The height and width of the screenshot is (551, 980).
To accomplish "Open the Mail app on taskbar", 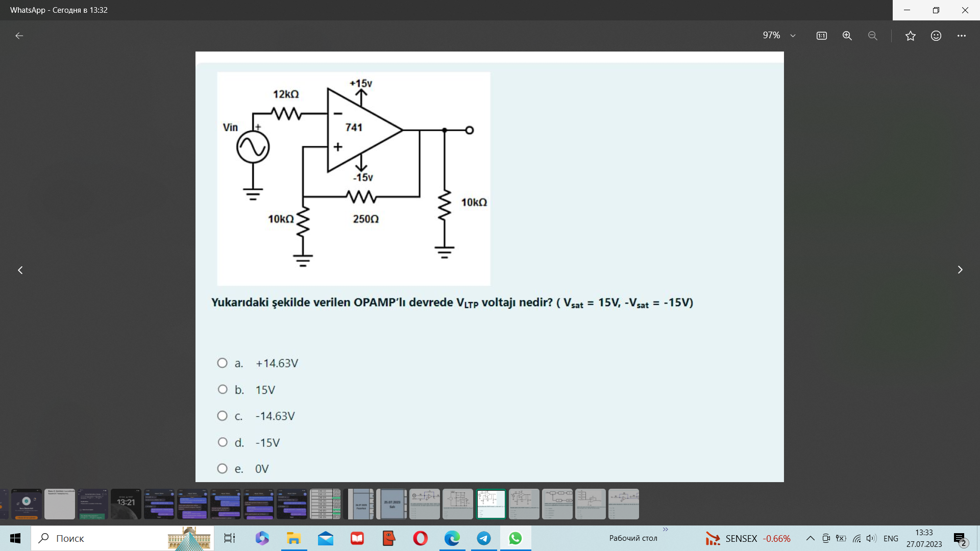I will [326, 538].
